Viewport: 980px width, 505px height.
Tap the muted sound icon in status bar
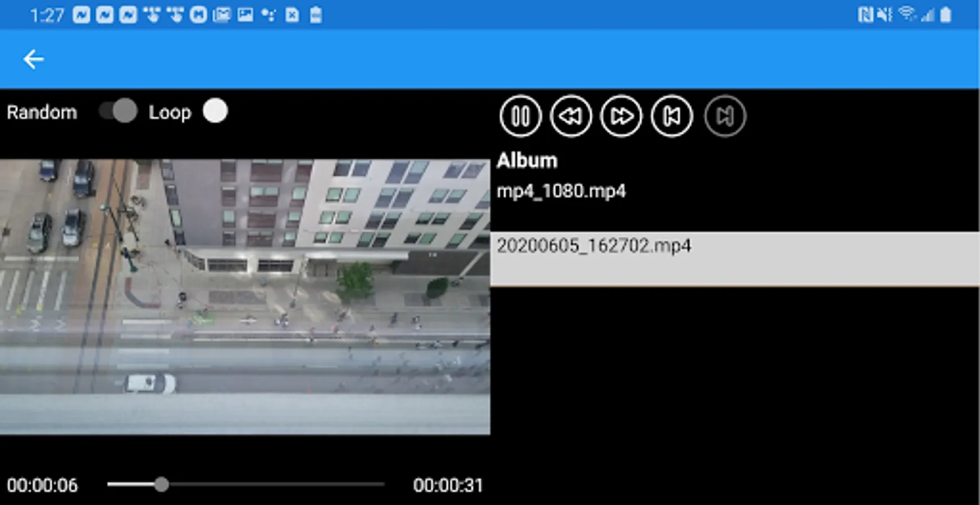click(x=885, y=15)
